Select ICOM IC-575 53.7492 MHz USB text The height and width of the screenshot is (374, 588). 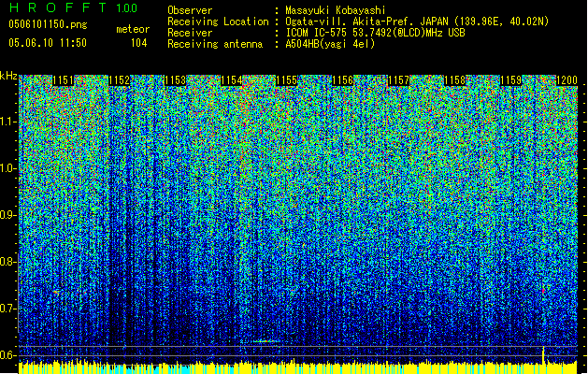(375, 33)
